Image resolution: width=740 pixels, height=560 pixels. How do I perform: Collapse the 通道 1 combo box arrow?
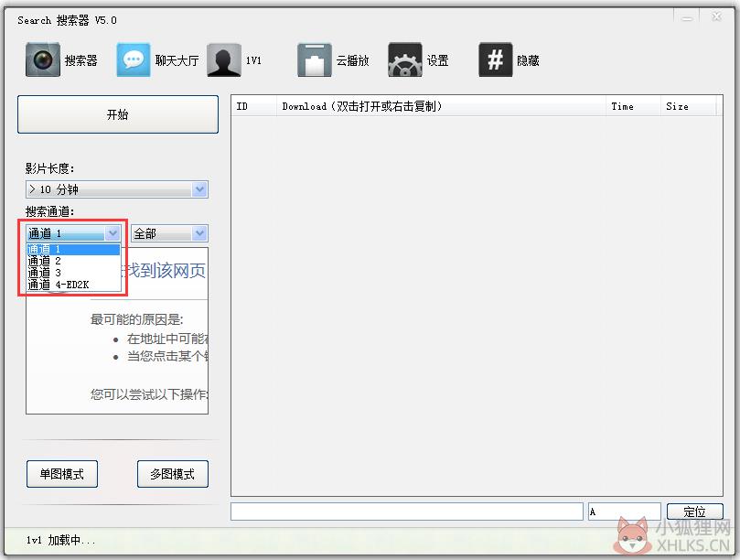click(x=113, y=232)
